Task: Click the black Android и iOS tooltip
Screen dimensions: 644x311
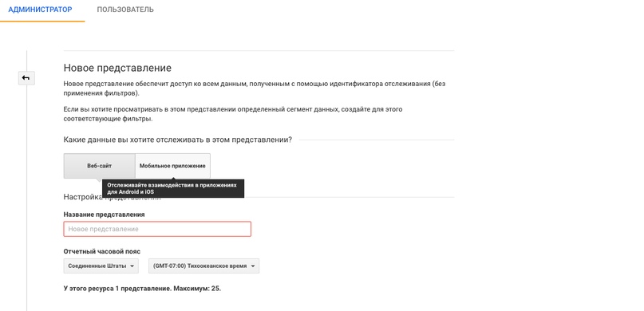Action: pos(173,188)
